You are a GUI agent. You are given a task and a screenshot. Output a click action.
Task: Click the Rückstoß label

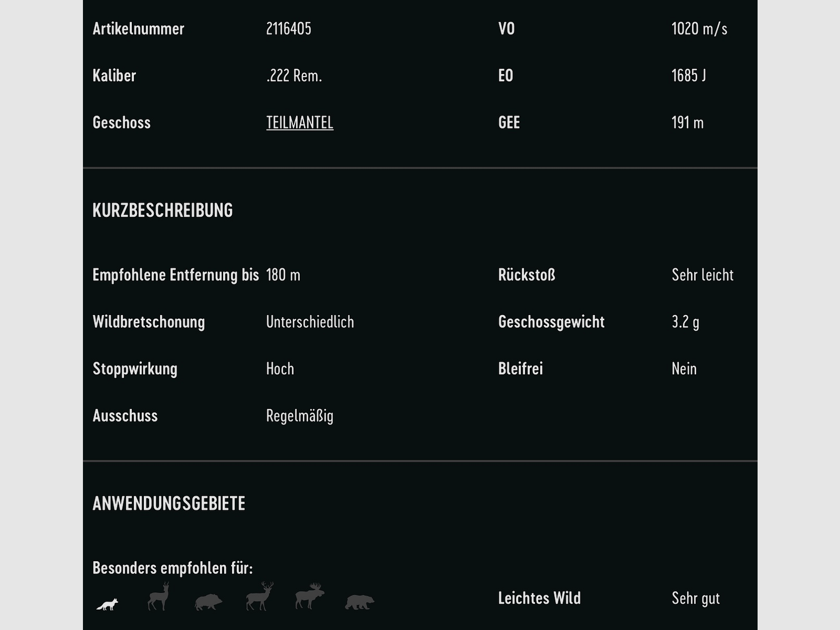click(x=527, y=275)
